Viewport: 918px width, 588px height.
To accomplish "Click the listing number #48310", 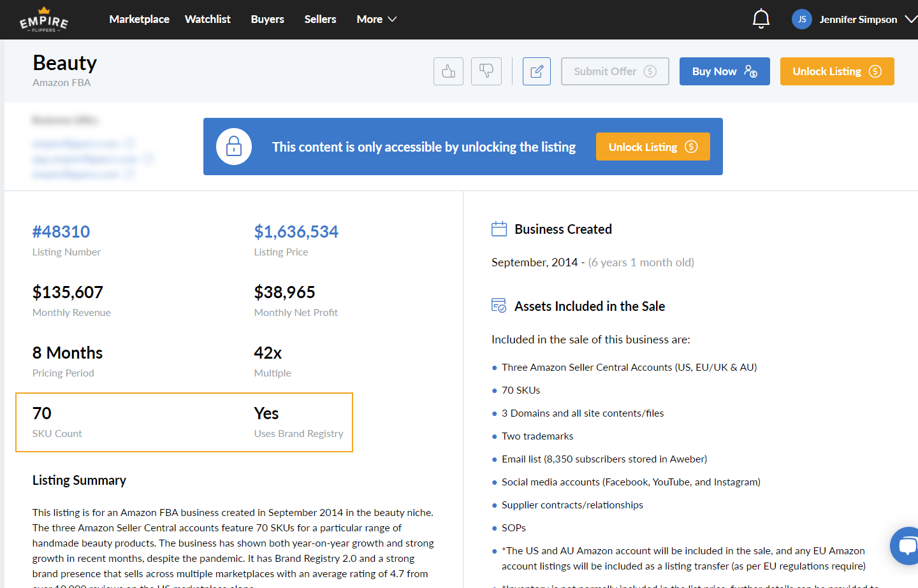I will [x=61, y=231].
